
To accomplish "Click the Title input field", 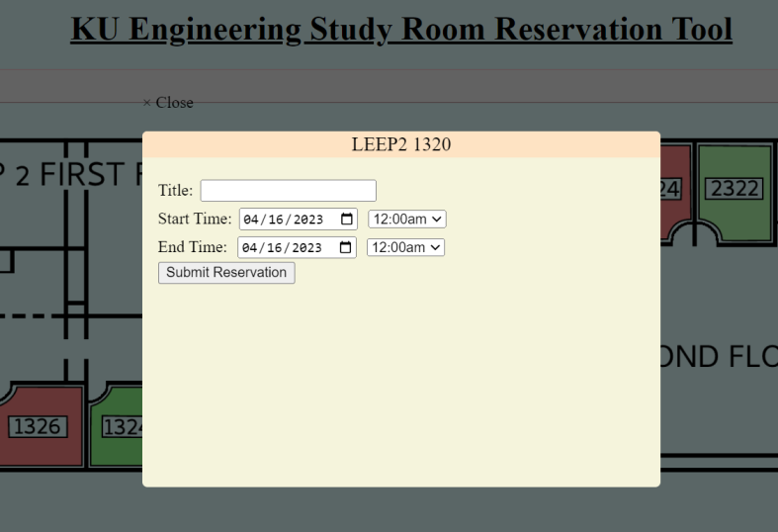I will pyautogui.click(x=289, y=191).
